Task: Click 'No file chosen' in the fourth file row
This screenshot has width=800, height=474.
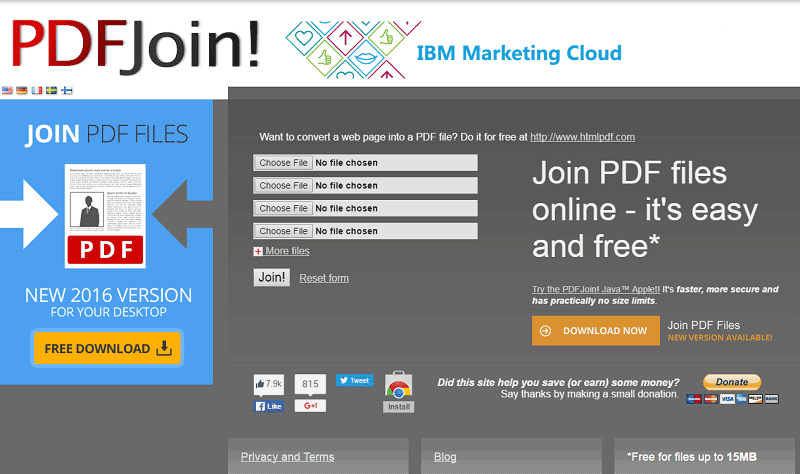Action: pyautogui.click(x=346, y=231)
